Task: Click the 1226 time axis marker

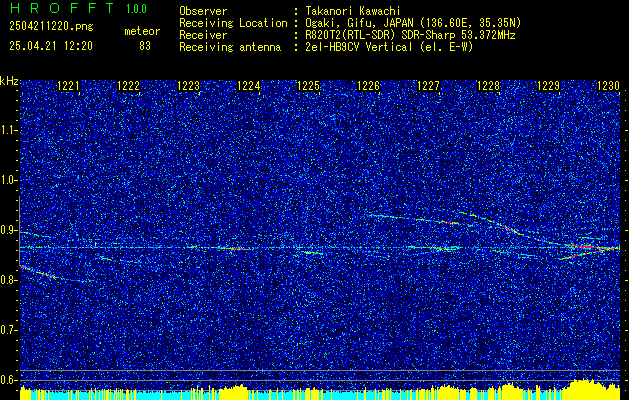Action: pyautogui.click(x=369, y=86)
